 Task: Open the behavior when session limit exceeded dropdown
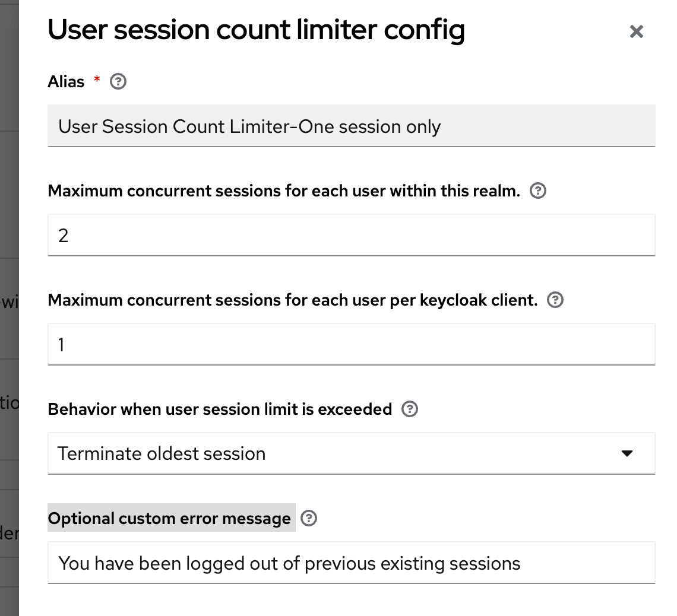click(351, 453)
